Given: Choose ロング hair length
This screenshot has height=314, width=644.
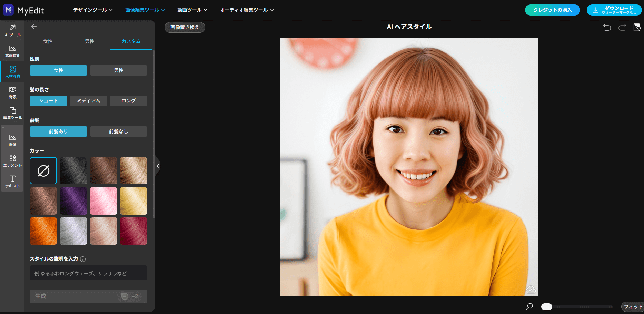Looking at the screenshot, I should (x=128, y=101).
